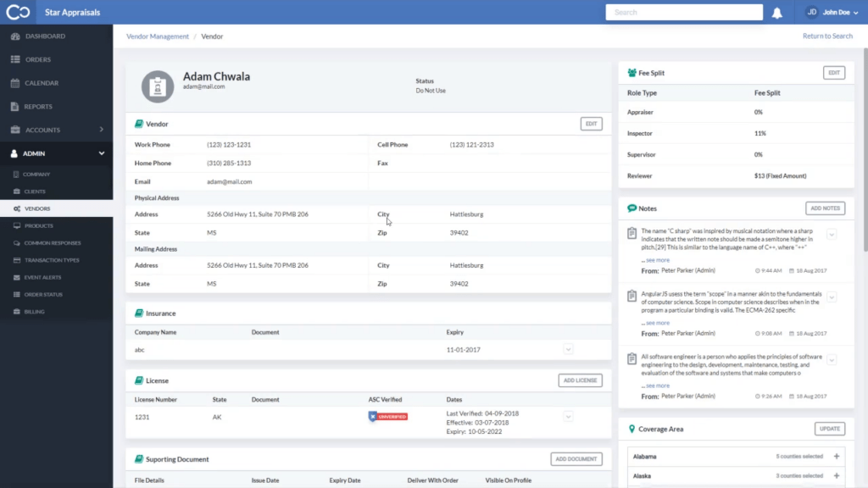Click the Reports document icon

tap(15, 106)
